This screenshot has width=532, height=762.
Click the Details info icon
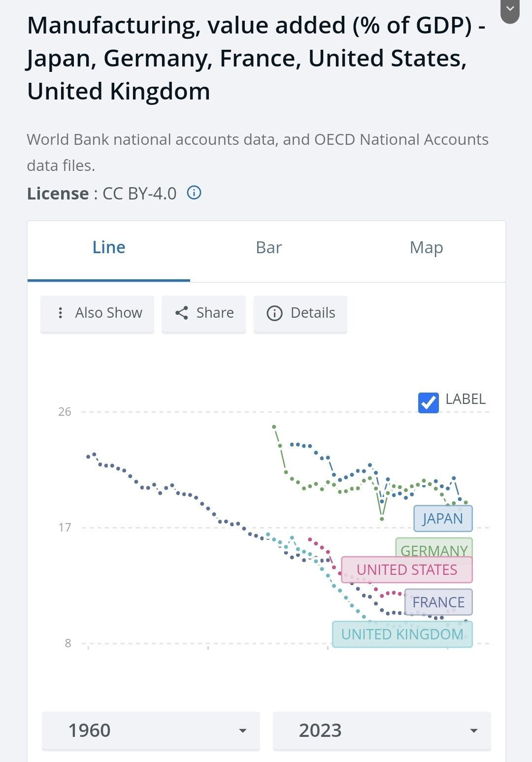pyautogui.click(x=274, y=313)
